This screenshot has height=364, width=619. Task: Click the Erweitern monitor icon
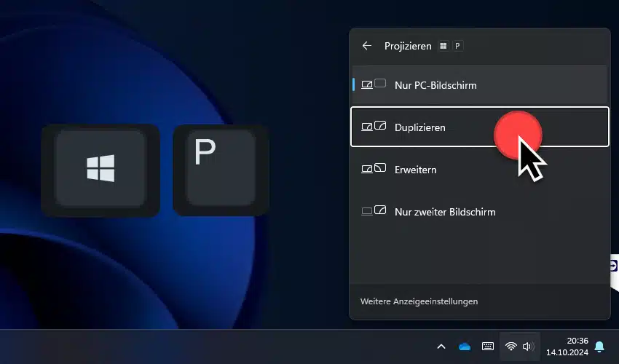374,169
